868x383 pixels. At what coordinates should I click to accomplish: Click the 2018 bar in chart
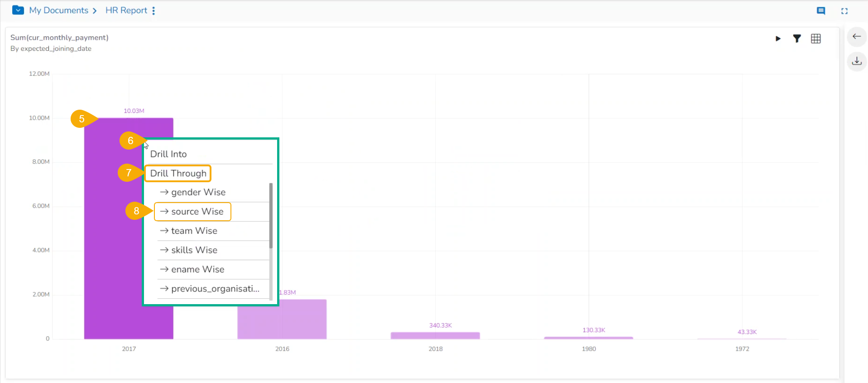tap(435, 335)
